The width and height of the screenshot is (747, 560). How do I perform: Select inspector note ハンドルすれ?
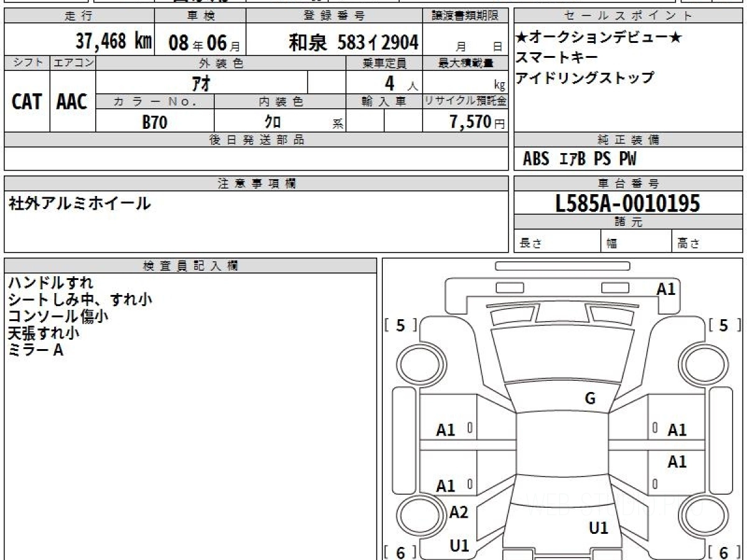pyautogui.click(x=50, y=283)
